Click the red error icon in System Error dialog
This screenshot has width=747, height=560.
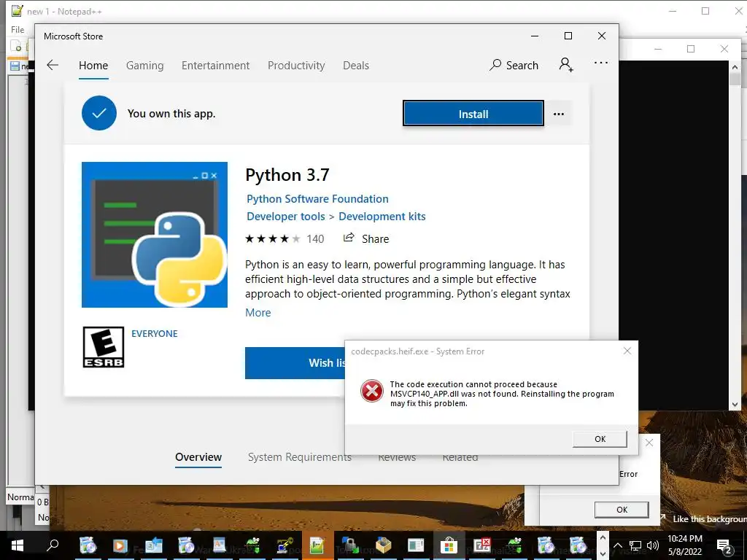coord(371,391)
